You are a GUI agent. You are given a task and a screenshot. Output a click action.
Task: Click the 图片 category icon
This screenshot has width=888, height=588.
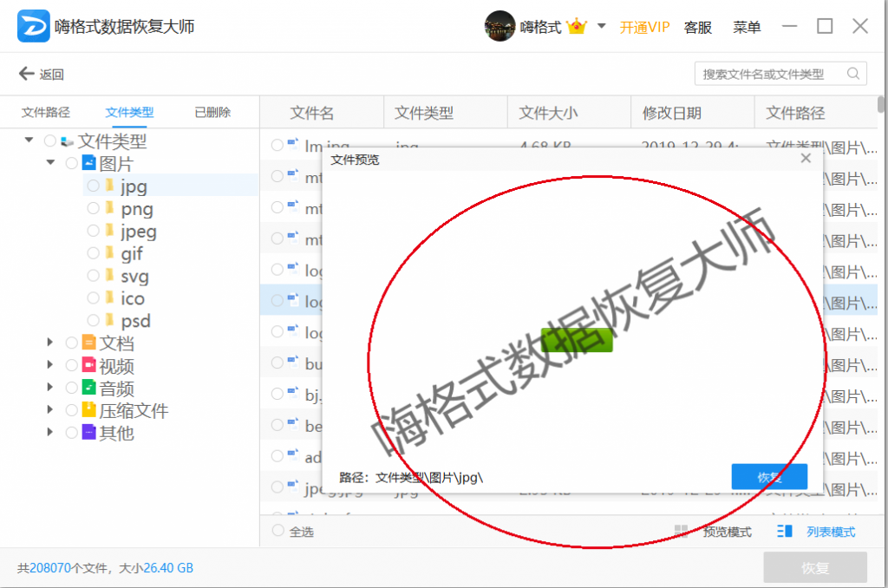pos(89,162)
